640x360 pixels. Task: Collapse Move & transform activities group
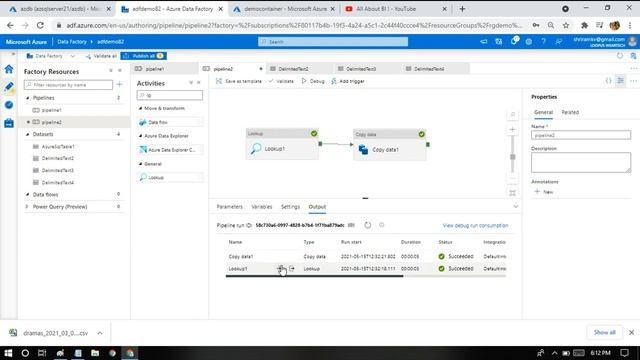click(x=140, y=108)
